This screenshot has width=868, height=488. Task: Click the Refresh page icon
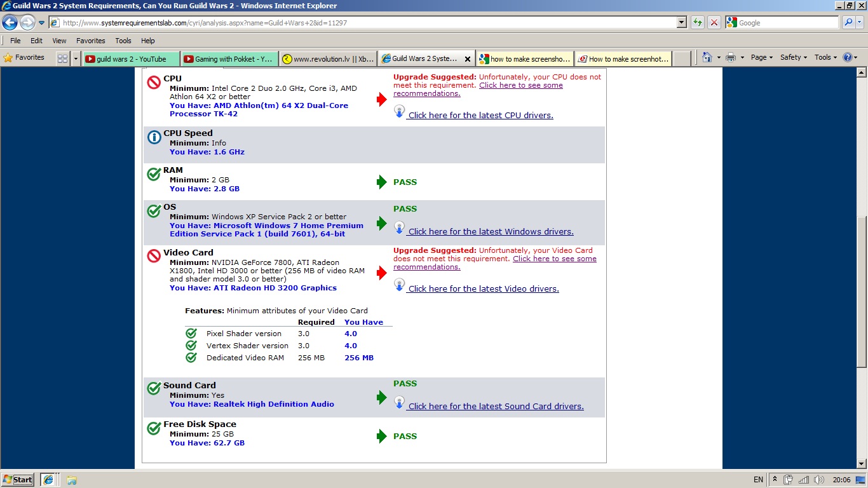[698, 23]
